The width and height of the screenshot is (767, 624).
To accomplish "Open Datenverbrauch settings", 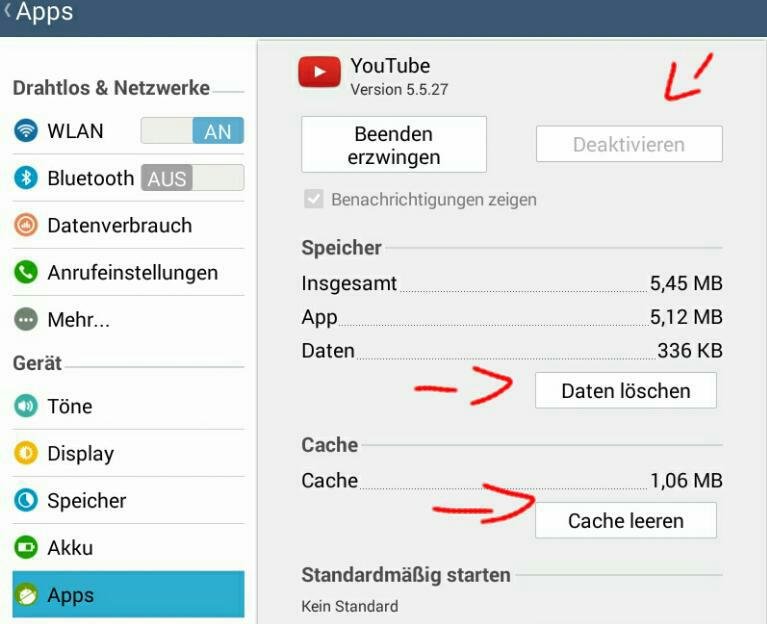I will point(128,225).
